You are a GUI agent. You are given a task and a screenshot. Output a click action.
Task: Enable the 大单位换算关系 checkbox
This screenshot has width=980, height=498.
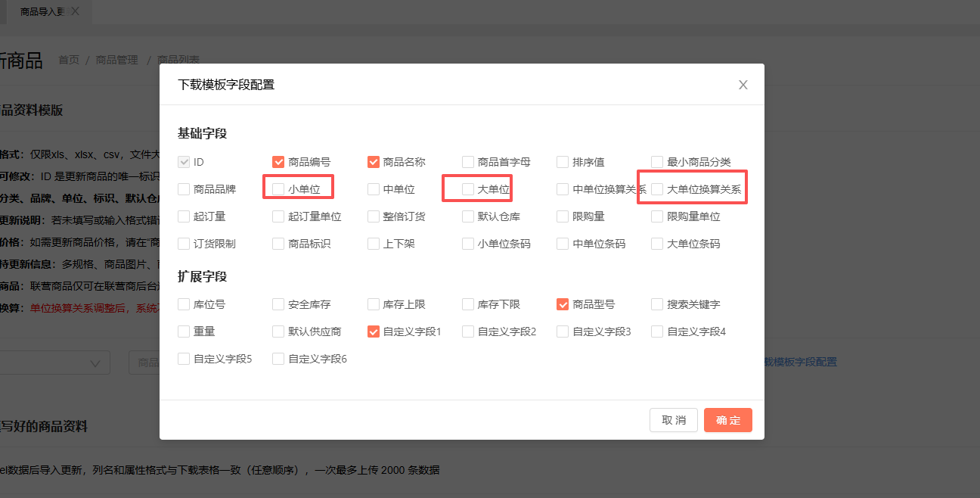pyautogui.click(x=657, y=189)
